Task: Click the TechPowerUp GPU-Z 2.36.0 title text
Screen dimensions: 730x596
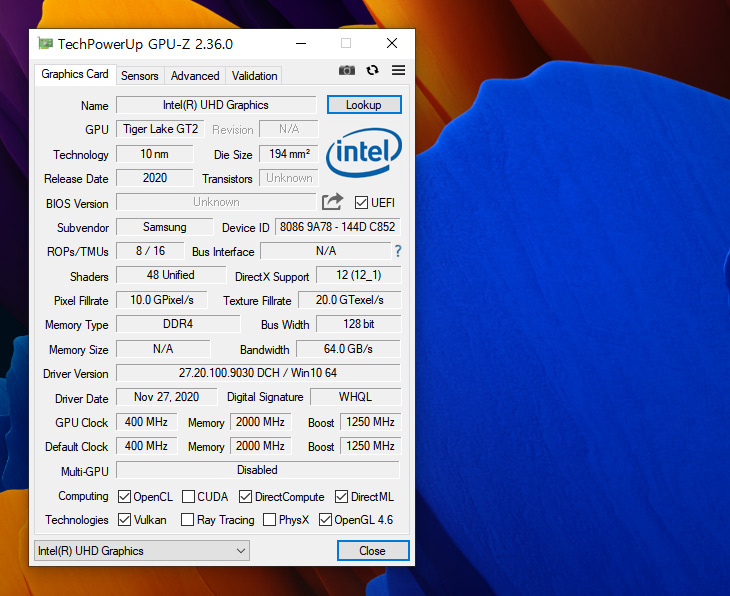Action: pyautogui.click(x=145, y=44)
